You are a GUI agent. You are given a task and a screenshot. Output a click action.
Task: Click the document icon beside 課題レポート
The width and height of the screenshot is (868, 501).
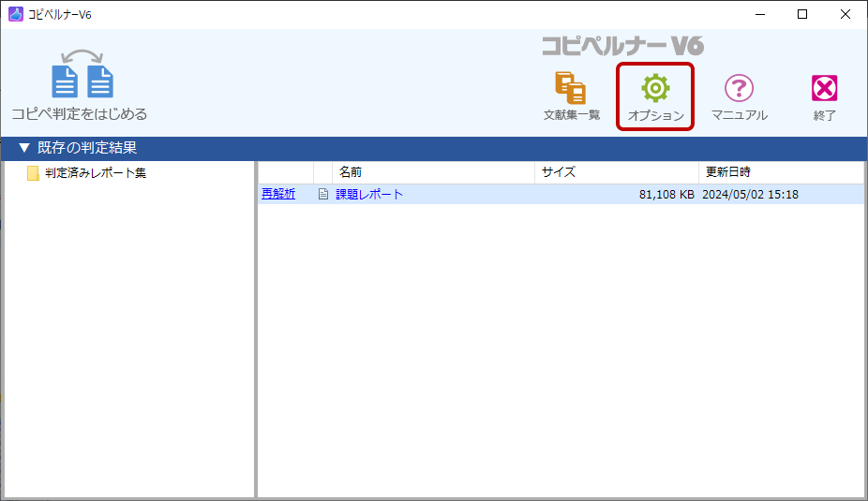[323, 195]
